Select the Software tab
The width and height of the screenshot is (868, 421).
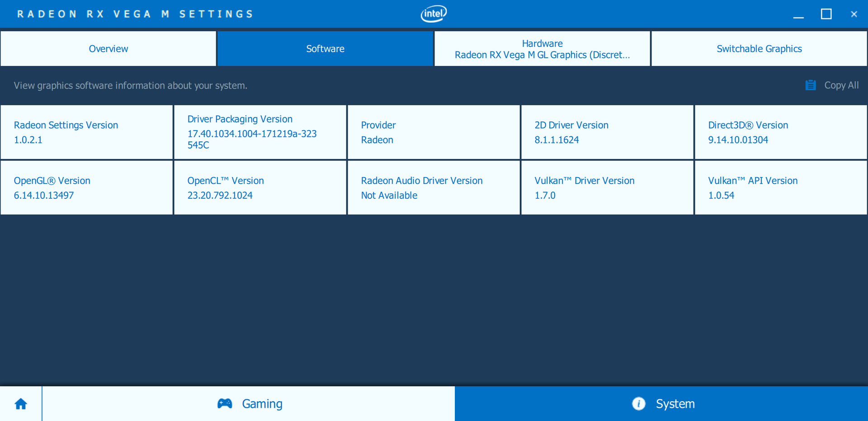point(325,49)
